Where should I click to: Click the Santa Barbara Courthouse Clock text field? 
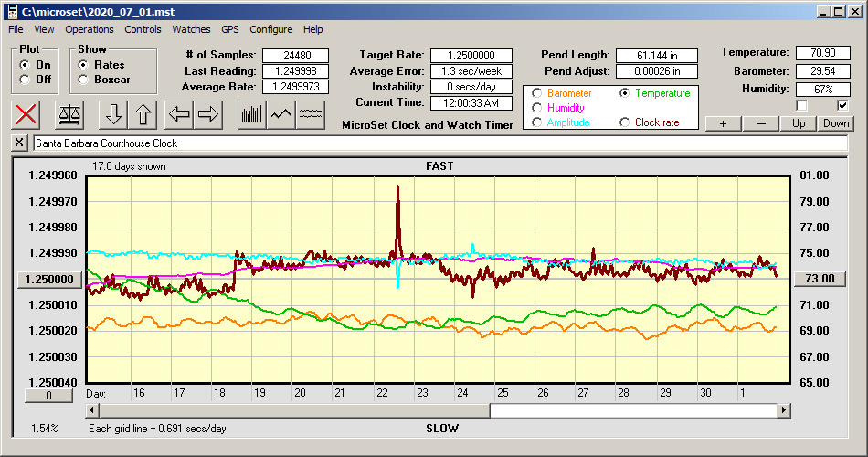(x=439, y=143)
